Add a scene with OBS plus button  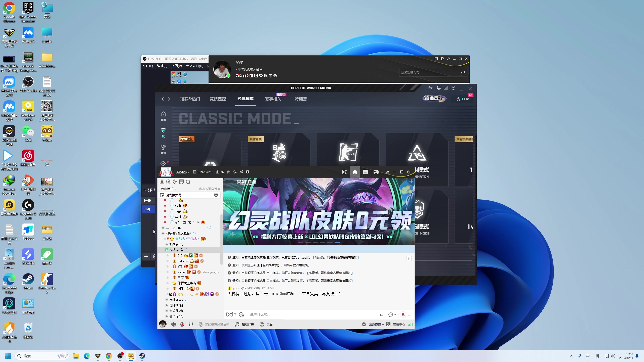click(x=146, y=256)
